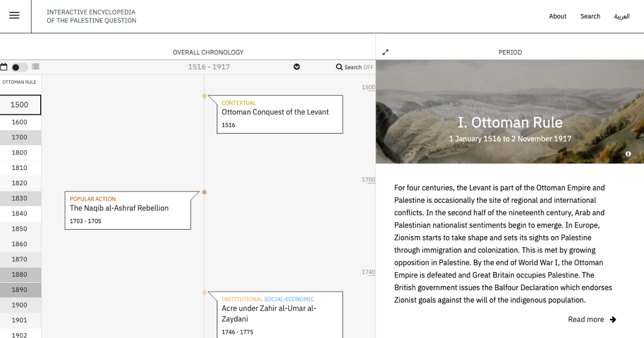Click the SOCIAL-ECONOMIC category label
The image size is (644, 338).
(x=289, y=299)
